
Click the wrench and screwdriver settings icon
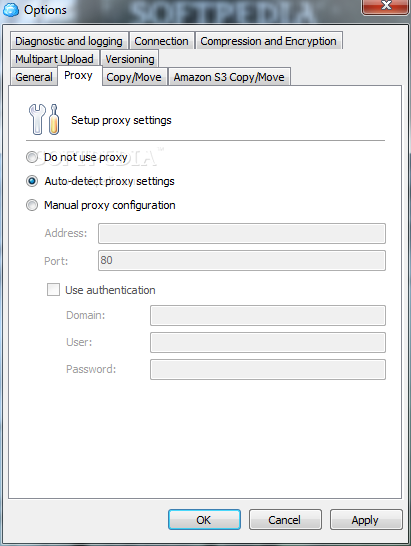pyautogui.click(x=44, y=119)
